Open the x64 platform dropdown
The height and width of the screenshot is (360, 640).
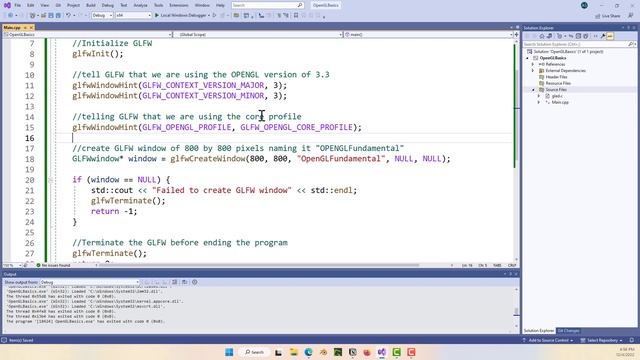tap(133, 16)
